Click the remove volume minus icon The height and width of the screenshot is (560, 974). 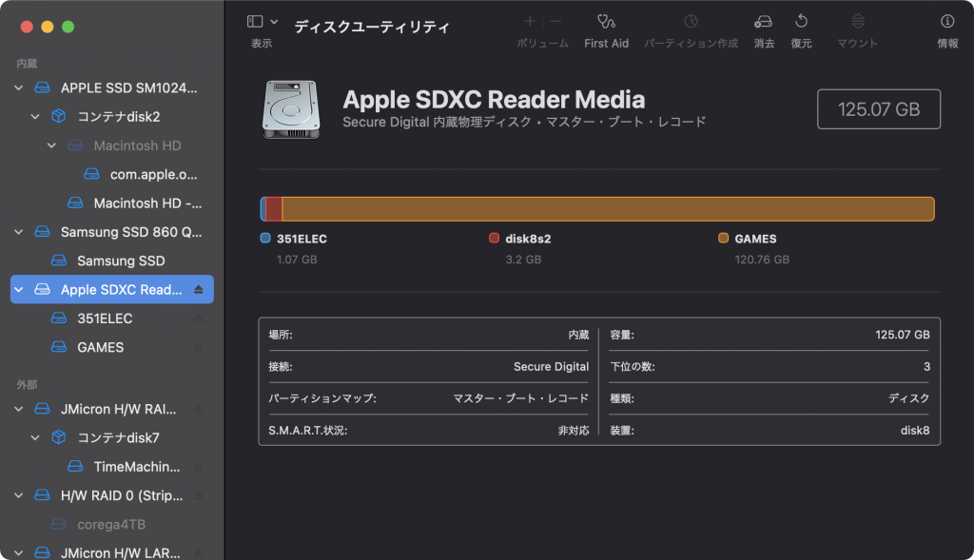tap(555, 22)
